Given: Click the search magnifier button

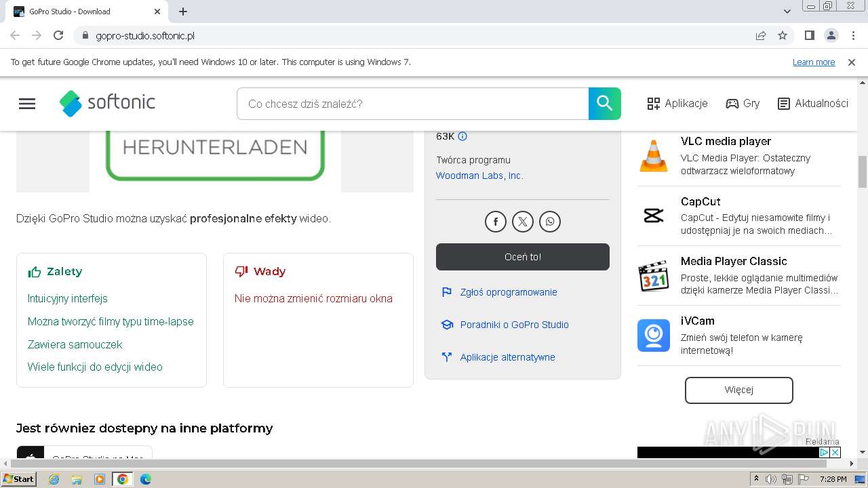Looking at the screenshot, I should point(604,104).
